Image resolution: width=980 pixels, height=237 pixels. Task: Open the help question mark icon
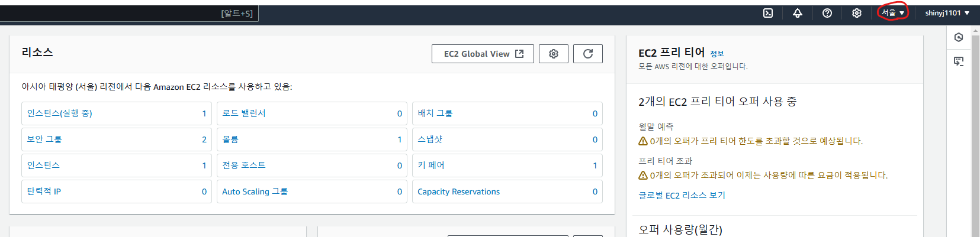pos(827,13)
